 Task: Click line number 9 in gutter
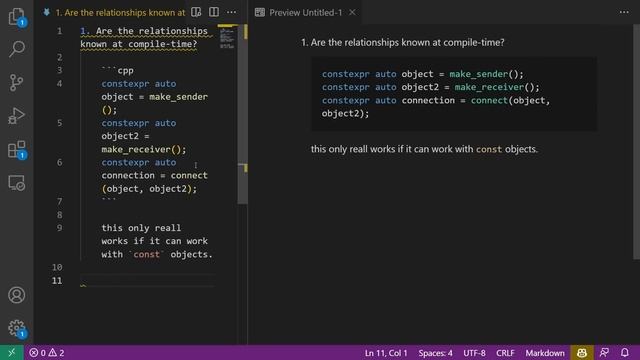[60, 228]
